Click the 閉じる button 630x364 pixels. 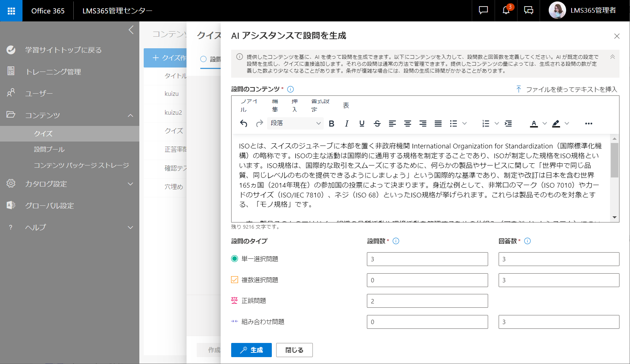click(294, 350)
